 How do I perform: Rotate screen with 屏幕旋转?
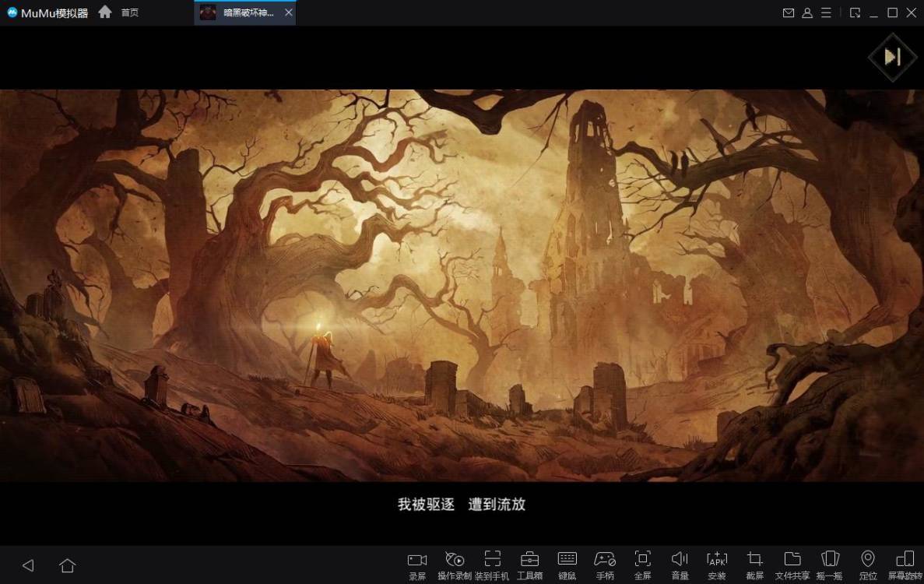(905, 566)
